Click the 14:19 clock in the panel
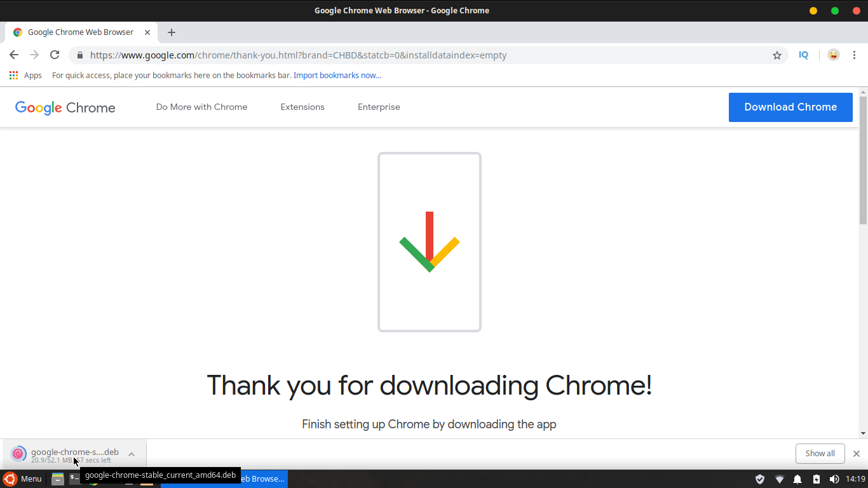Viewport: 868px width, 488px height. pyautogui.click(x=856, y=479)
